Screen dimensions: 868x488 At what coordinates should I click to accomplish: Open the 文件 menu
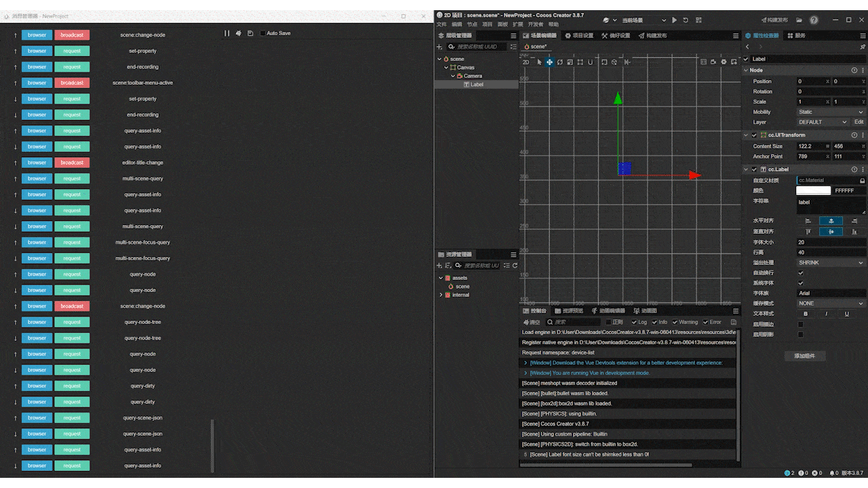click(x=441, y=24)
